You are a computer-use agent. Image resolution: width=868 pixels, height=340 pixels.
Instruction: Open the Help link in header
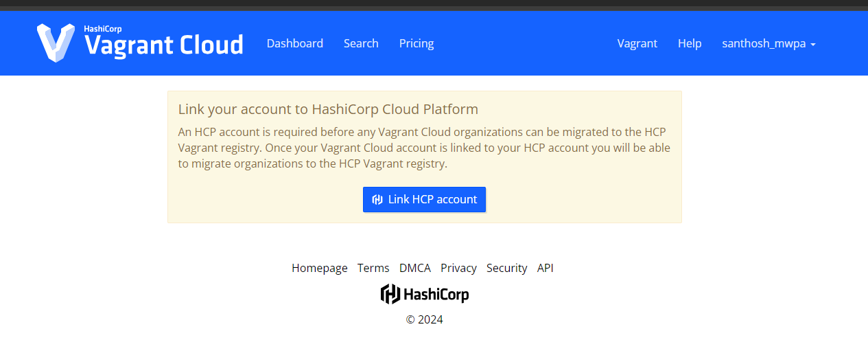[690, 43]
